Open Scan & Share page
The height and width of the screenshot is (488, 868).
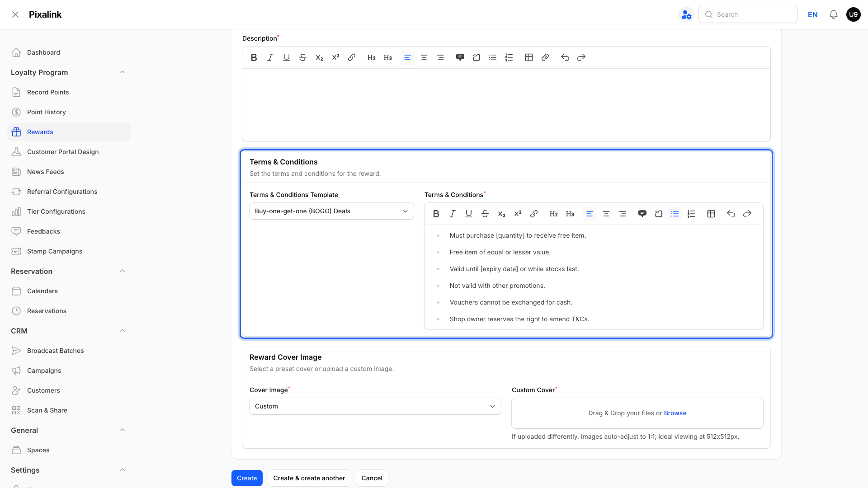69,410
